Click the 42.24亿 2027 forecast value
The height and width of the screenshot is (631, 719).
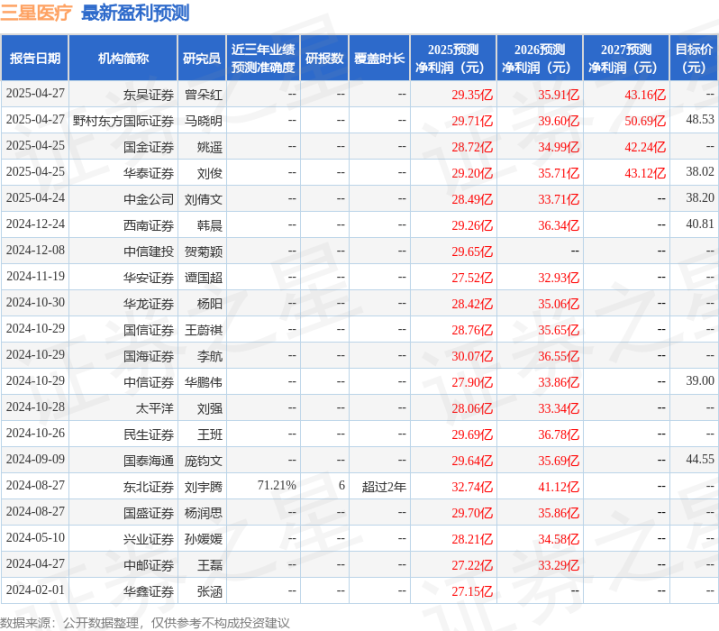[645, 147]
